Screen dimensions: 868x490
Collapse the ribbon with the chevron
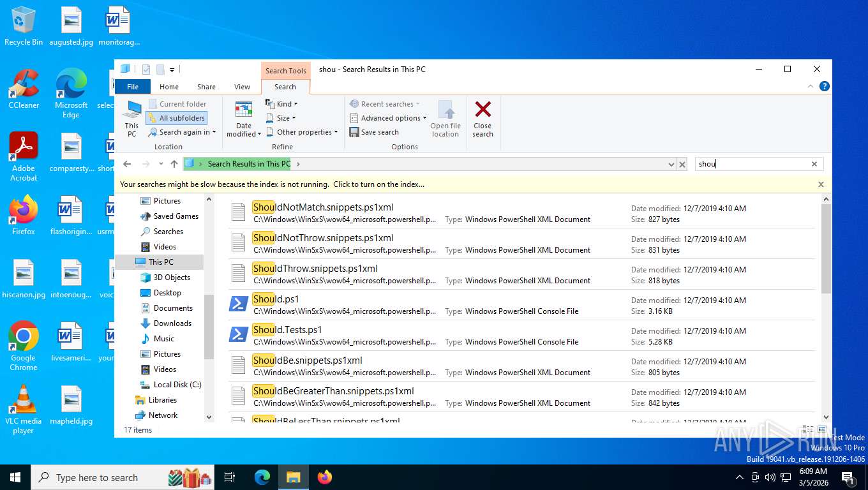(x=811, y=86)
